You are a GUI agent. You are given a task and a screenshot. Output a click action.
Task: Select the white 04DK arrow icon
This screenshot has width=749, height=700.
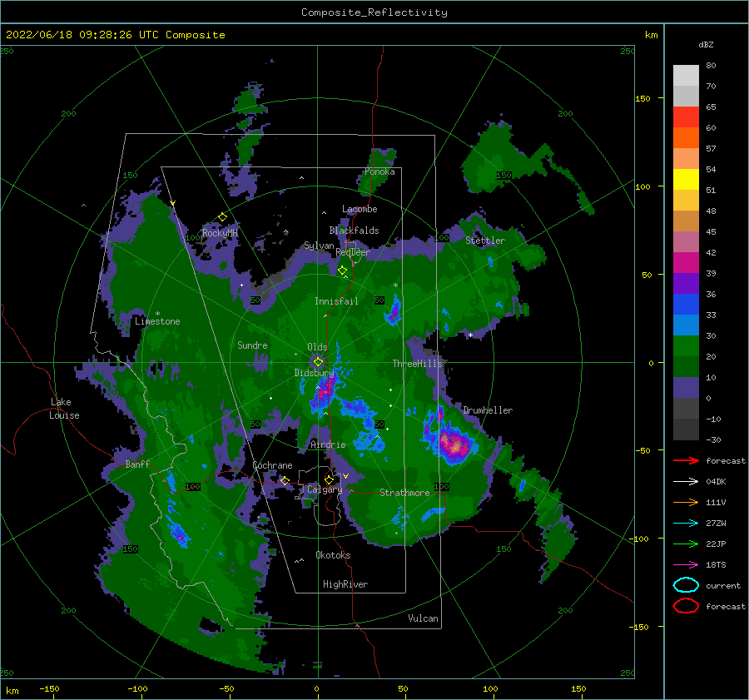[x=686, y=481]
